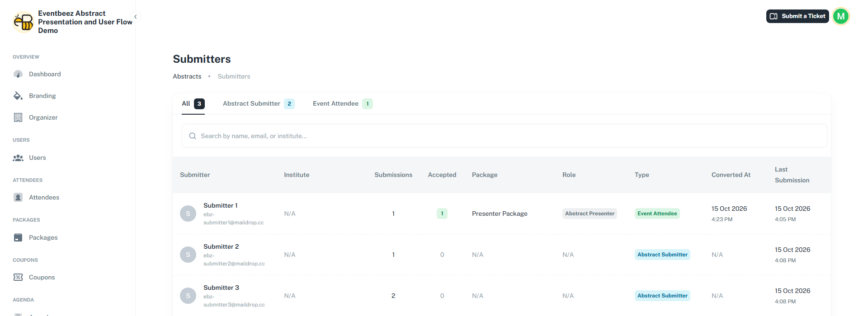This screenshot has height=316, width=868.
Task: Switch to the Event Attendee tab
Action: [343, 104]
